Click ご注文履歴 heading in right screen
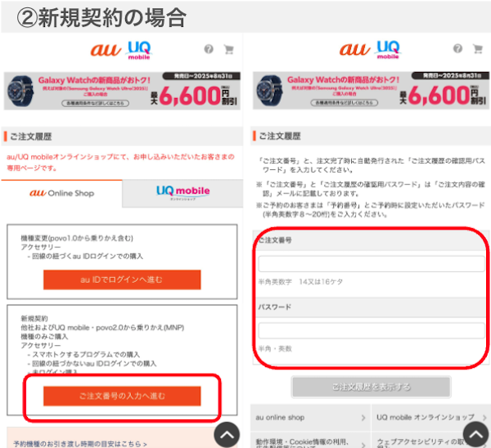Screen dimensions: 491x448 pos(280,136)
